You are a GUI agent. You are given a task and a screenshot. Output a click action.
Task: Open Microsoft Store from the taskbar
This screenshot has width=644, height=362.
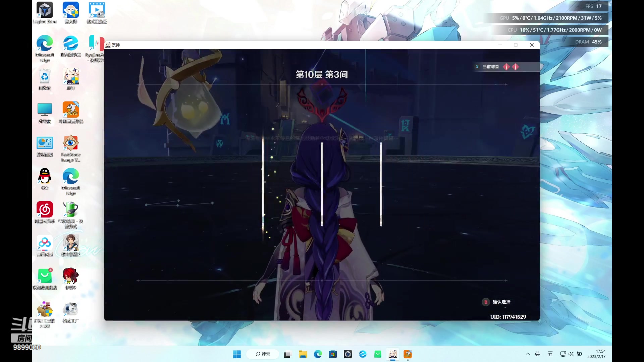[333, 354]
